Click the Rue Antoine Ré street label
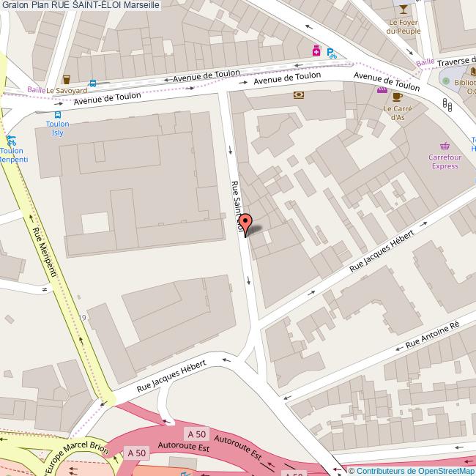 coord(432,335)
